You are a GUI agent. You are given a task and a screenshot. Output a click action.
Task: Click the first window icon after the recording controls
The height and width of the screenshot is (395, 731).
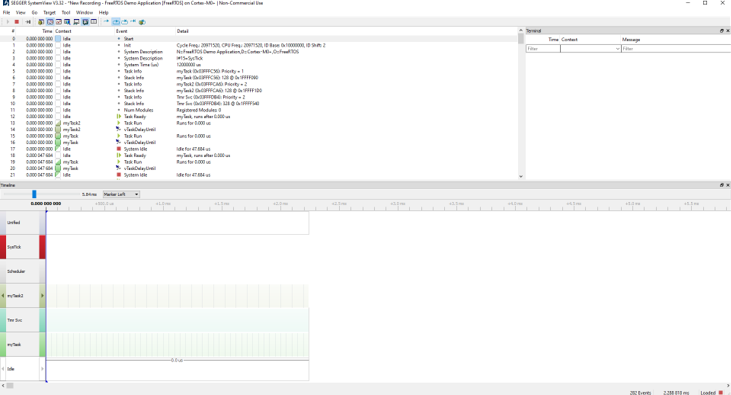point(41,22)
